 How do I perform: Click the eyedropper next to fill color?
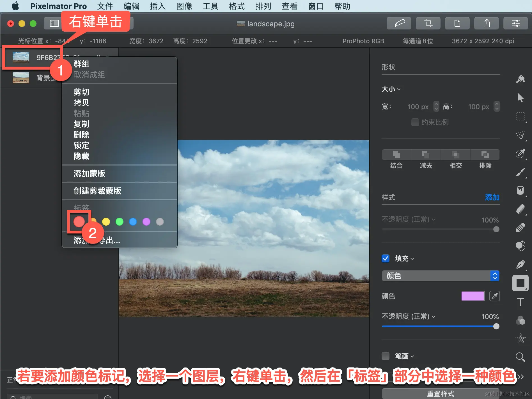point(495,296)
